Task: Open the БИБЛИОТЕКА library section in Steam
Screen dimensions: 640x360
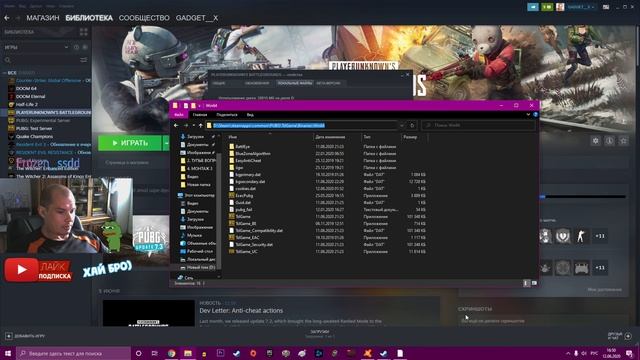Action: [x=89, y=18]
